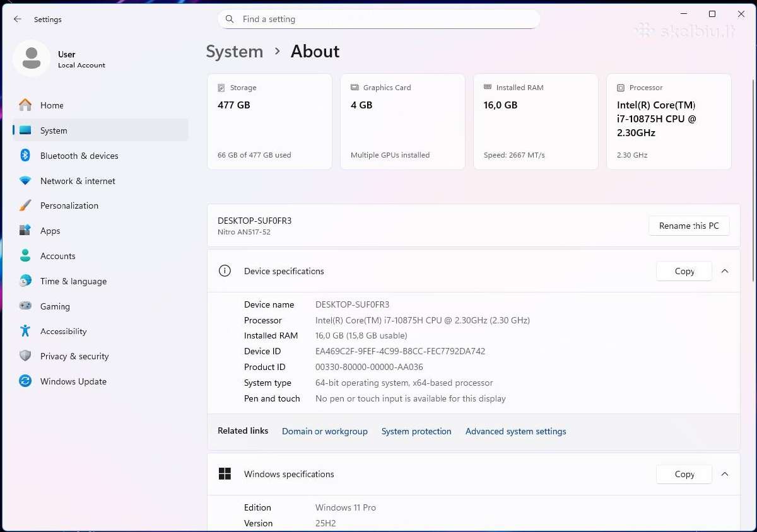Click the Accounts person icon
The height and width of the screenshot is (532, 757).
[x=25, y=256]
